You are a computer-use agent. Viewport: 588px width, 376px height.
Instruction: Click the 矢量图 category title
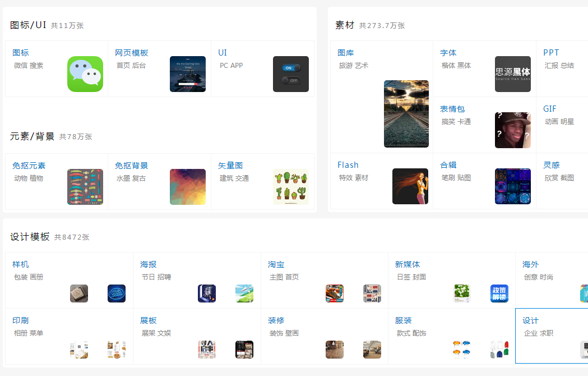[230, 166]
